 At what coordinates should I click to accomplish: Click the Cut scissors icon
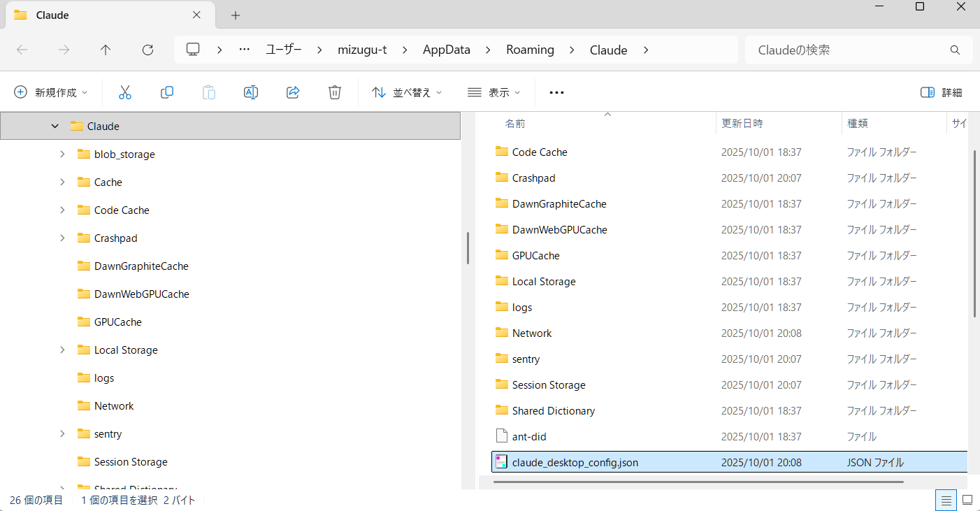[125, 92]
